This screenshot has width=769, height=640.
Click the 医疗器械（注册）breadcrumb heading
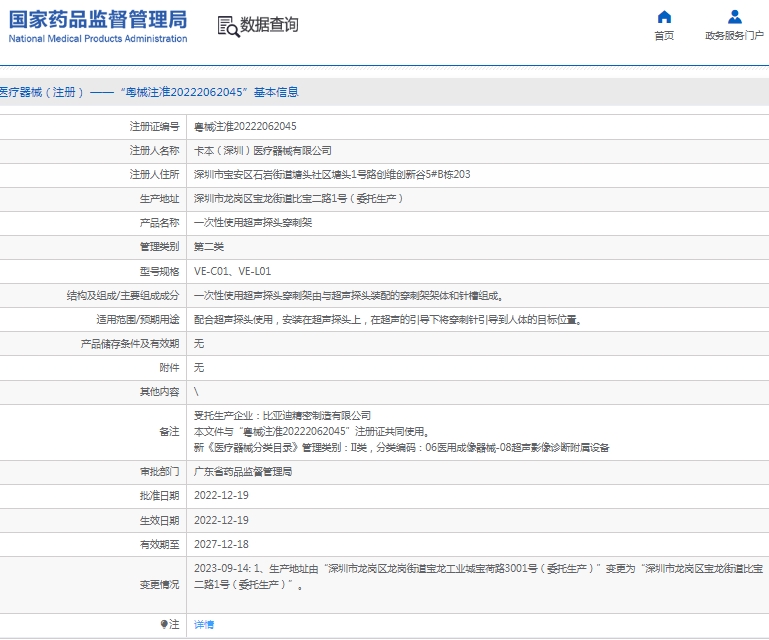[x=149, y=92]
